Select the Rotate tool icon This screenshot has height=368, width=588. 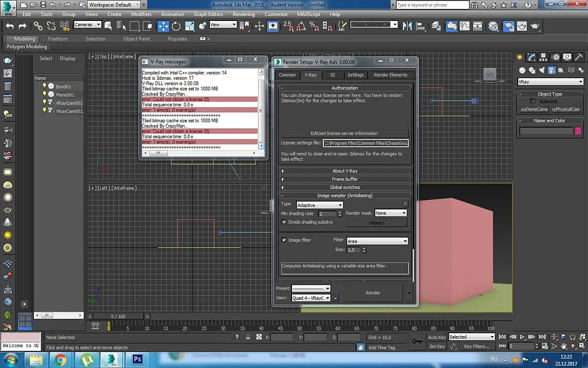click(x=176, y=26)
